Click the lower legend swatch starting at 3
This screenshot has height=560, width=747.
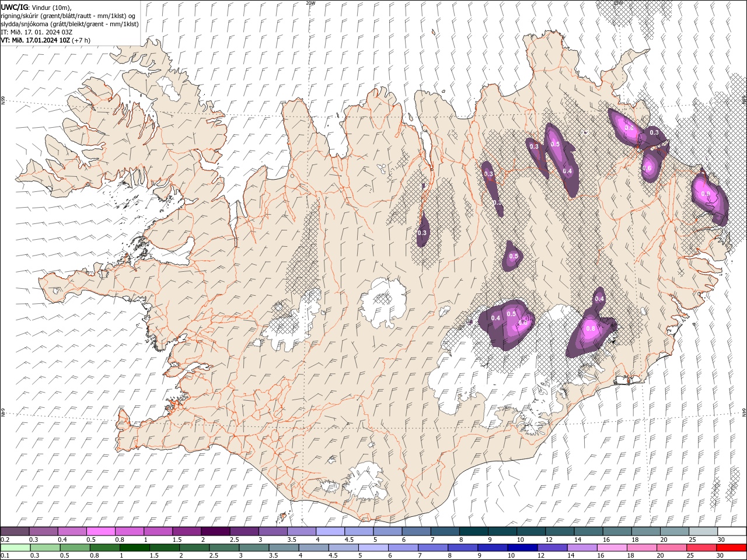coord(254,548)
